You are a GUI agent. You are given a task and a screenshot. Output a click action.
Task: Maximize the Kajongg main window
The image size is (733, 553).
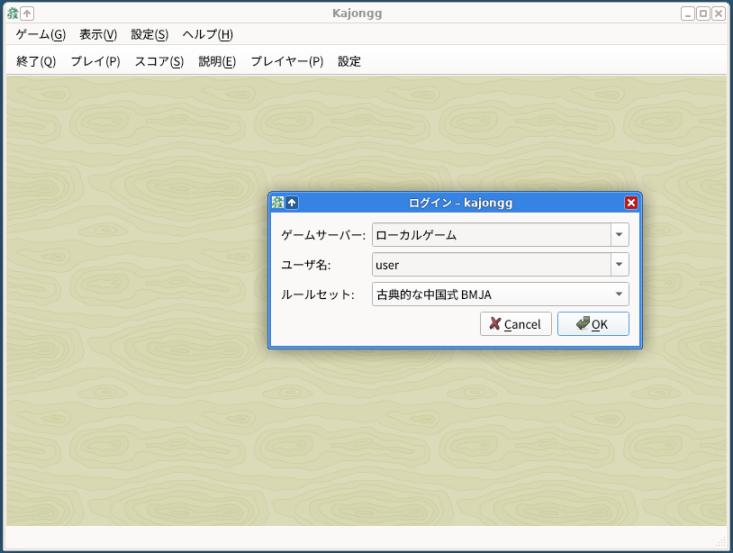(x=703, y=14)
